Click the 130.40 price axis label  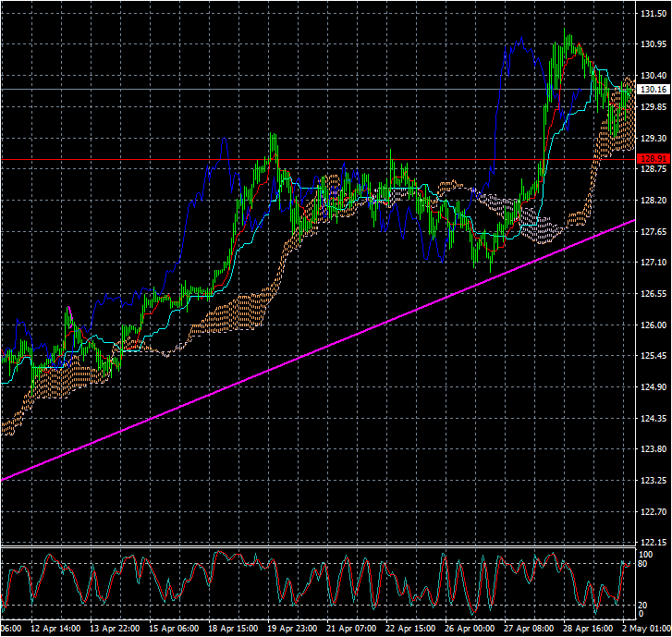pos(654,76)
